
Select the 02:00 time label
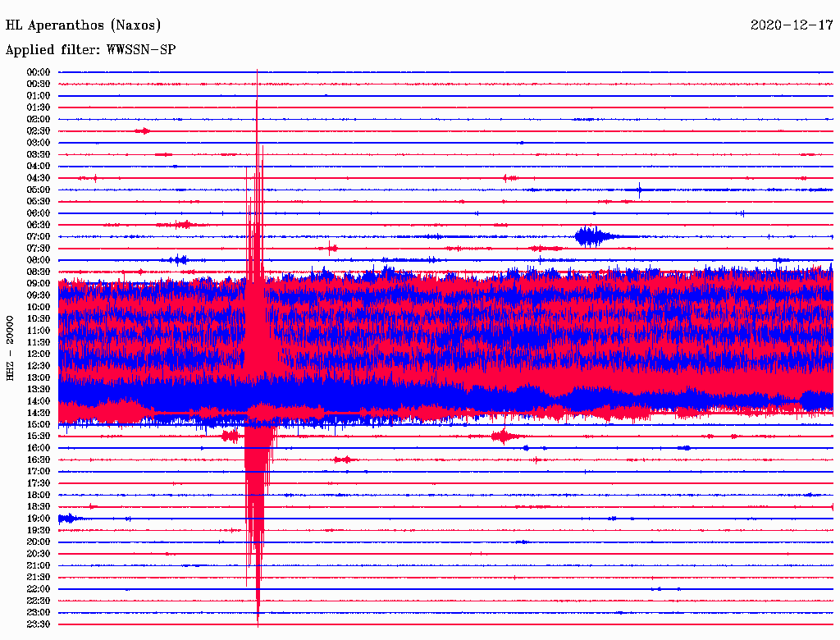tap(39, 120)
